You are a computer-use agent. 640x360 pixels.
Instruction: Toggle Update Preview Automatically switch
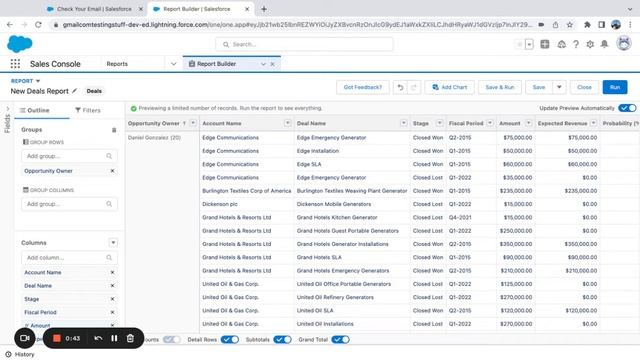(x=627, y=108)
